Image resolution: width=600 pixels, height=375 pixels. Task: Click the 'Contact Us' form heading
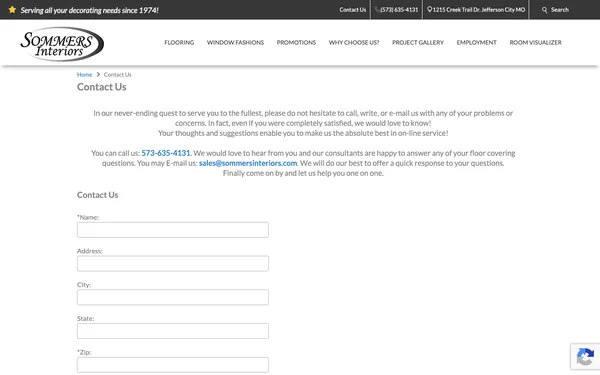pos(97,195)
